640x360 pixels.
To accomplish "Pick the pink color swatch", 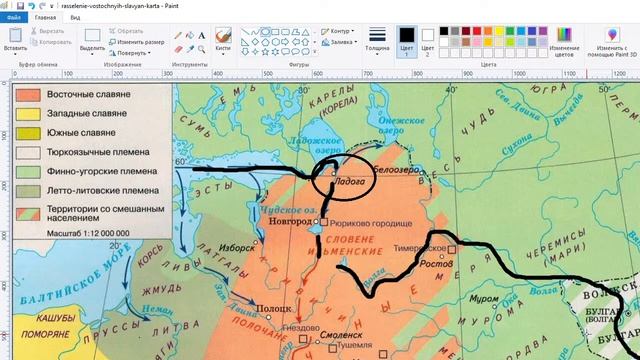I will pos(477,42).
